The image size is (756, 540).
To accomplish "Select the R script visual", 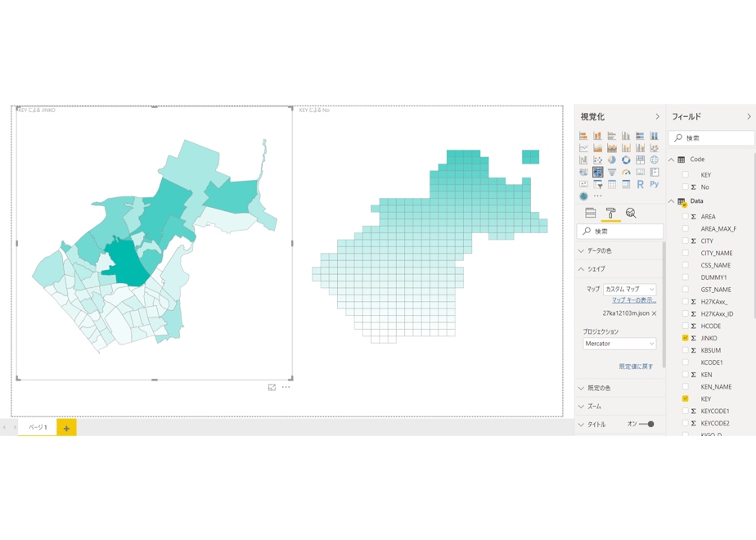I will pyautogui.click(x=641, y=184).
